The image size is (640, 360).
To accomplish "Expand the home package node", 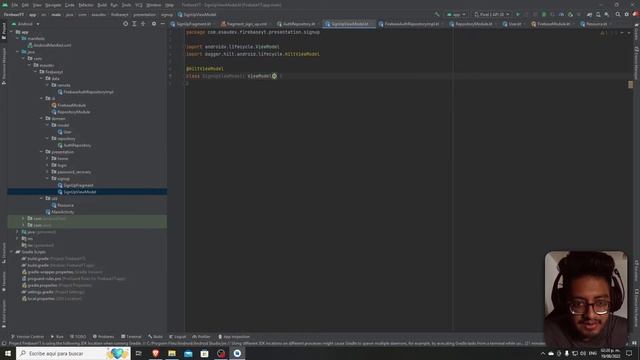I will [x=47, y=158].
